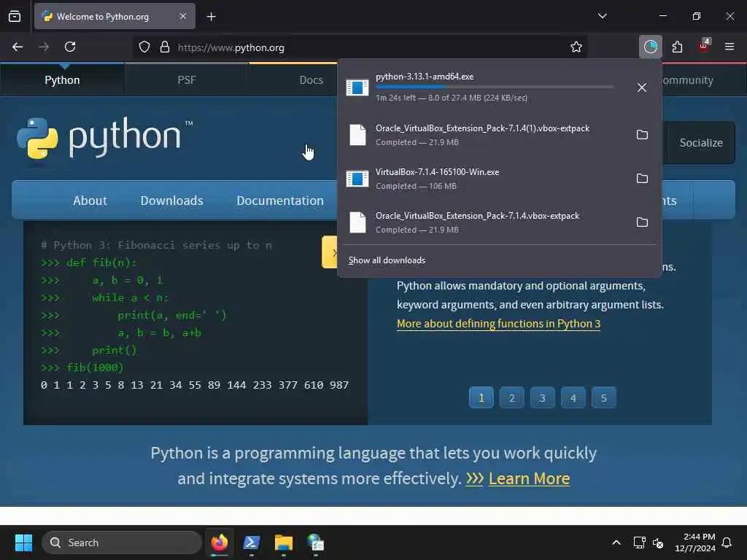Open a new browser tab
Viewport: 747px width, 560px height.
tap(212, 17)
